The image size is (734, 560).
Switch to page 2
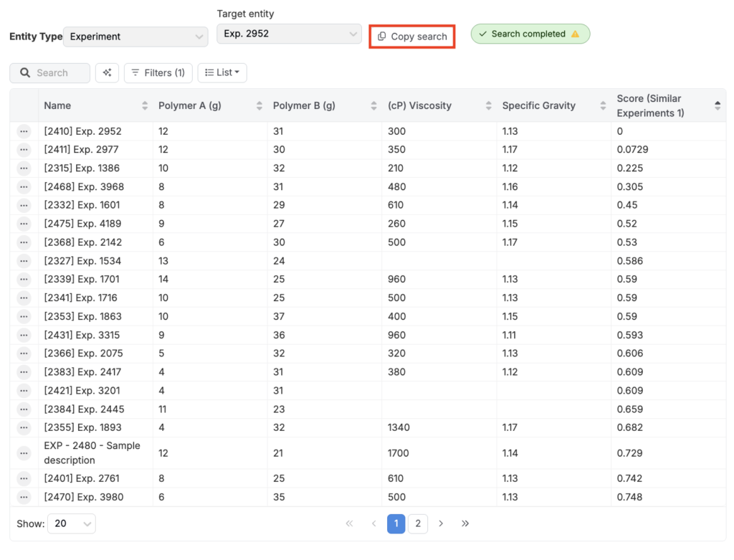[x=418, y=523]
